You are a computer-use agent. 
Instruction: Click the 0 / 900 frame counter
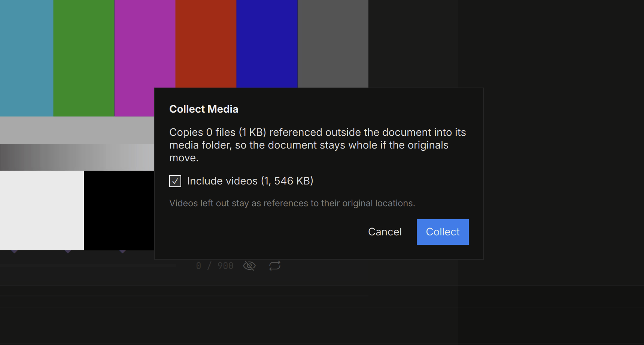tap(215, 266)
